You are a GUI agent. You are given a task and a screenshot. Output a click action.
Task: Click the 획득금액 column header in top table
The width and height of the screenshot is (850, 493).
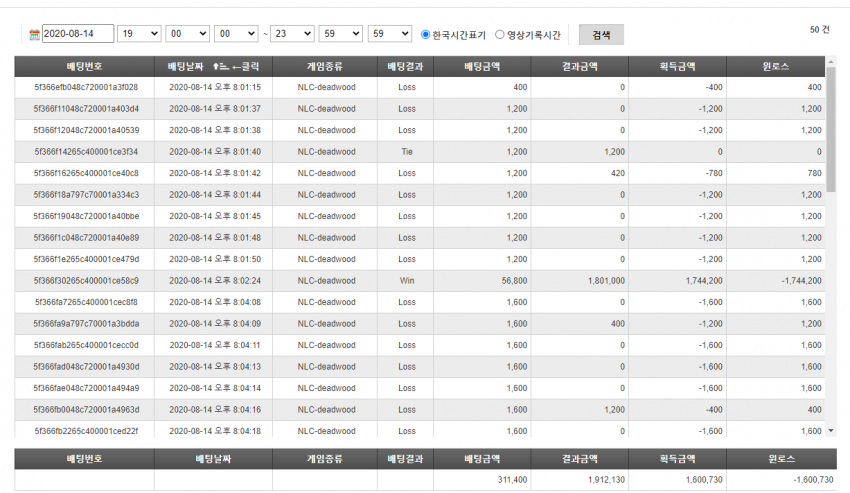[x=677, y=66]
